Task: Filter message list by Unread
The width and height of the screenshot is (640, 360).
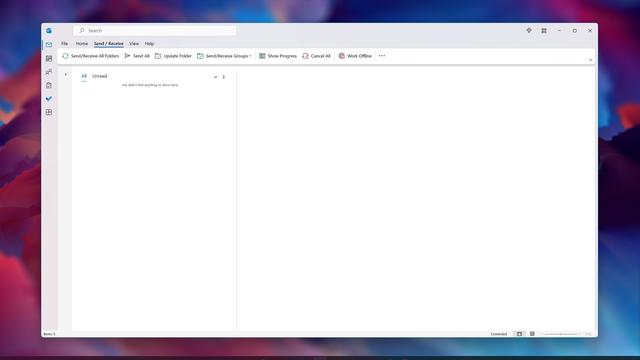Action: coord(100,76)
